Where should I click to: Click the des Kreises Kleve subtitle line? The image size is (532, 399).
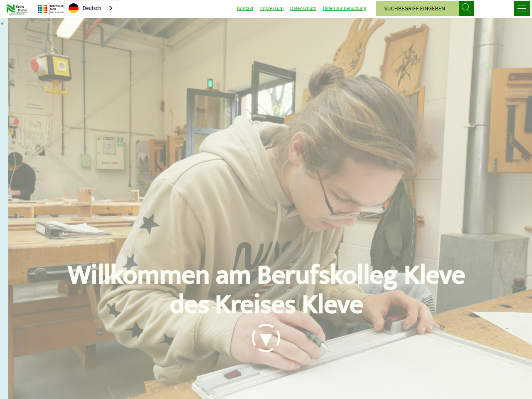tap(266, 305)
